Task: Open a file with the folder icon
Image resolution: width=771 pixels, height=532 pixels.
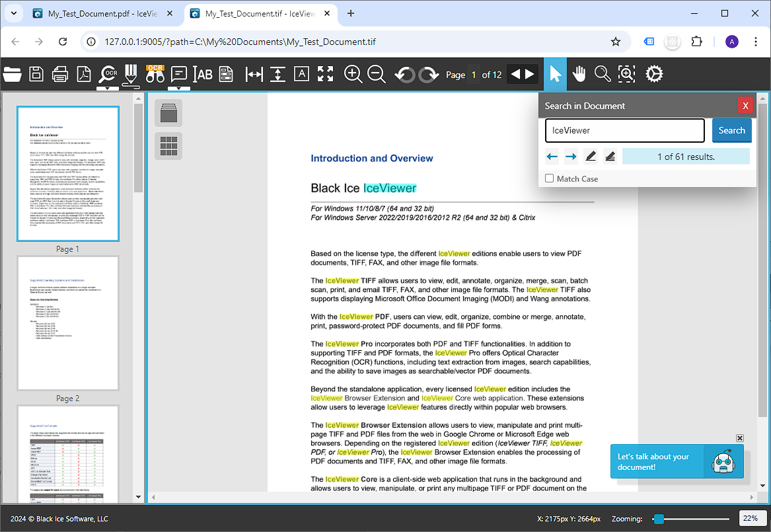Action: [13, 74]
